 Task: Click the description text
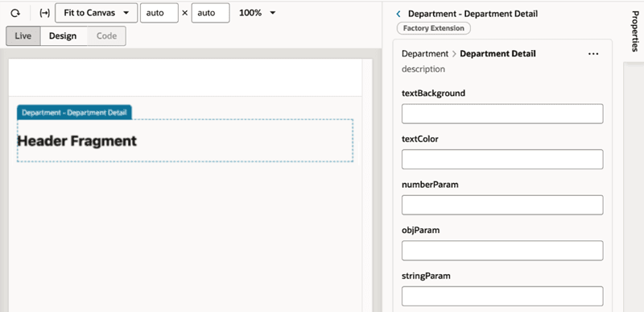point(423,69)
